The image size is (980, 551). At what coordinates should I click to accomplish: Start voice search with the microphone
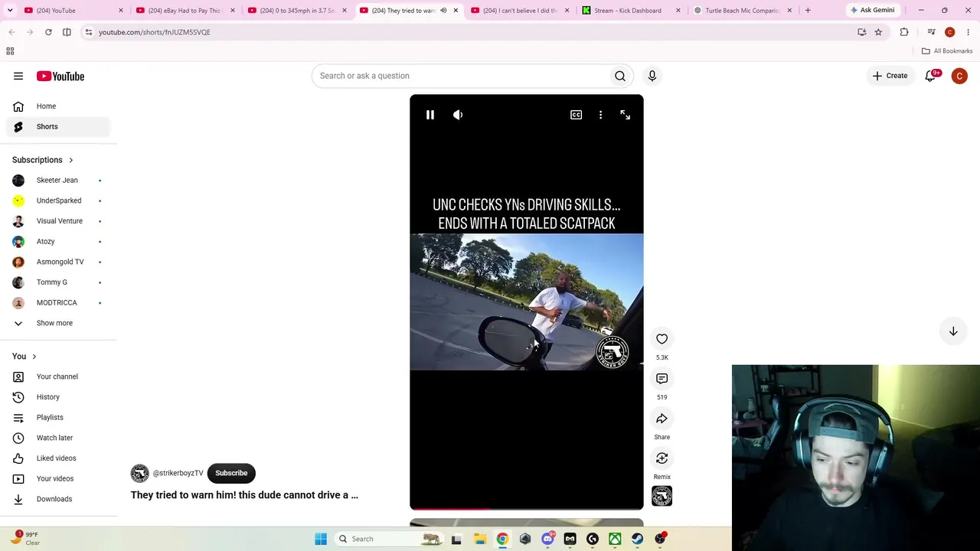[652, 76]
